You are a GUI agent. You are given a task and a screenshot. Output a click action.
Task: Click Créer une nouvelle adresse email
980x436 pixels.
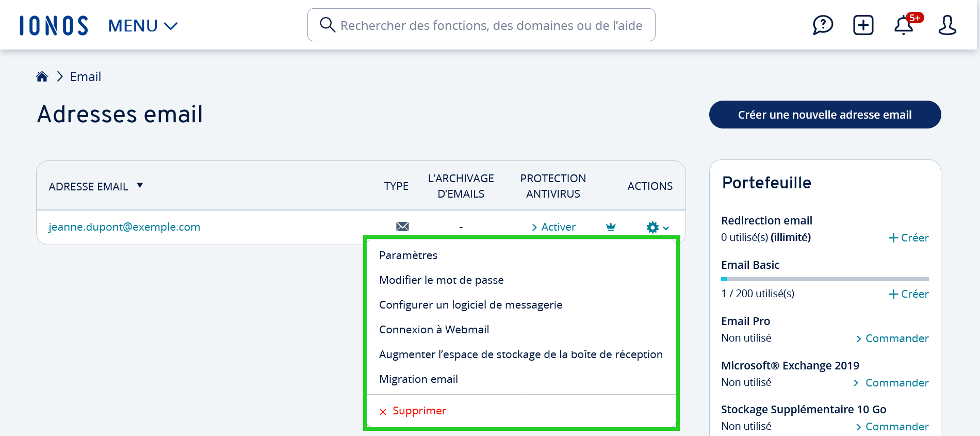pos(825,115)
